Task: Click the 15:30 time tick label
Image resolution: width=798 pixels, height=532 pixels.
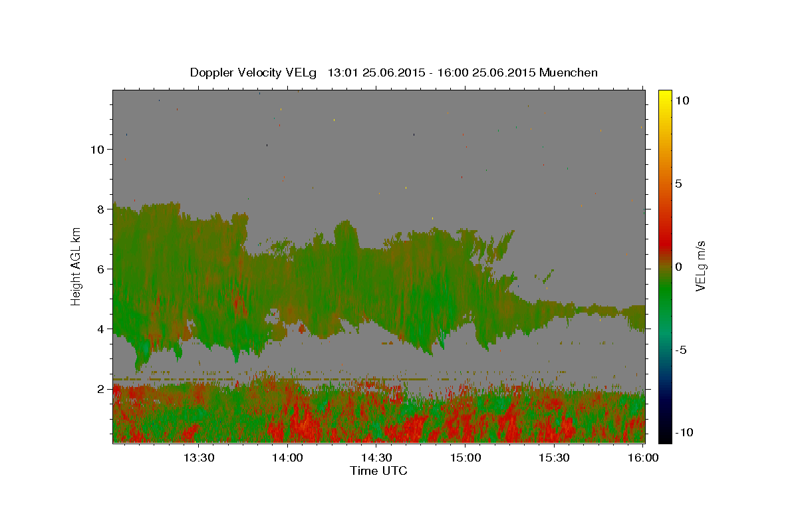Action: [554, 458]
